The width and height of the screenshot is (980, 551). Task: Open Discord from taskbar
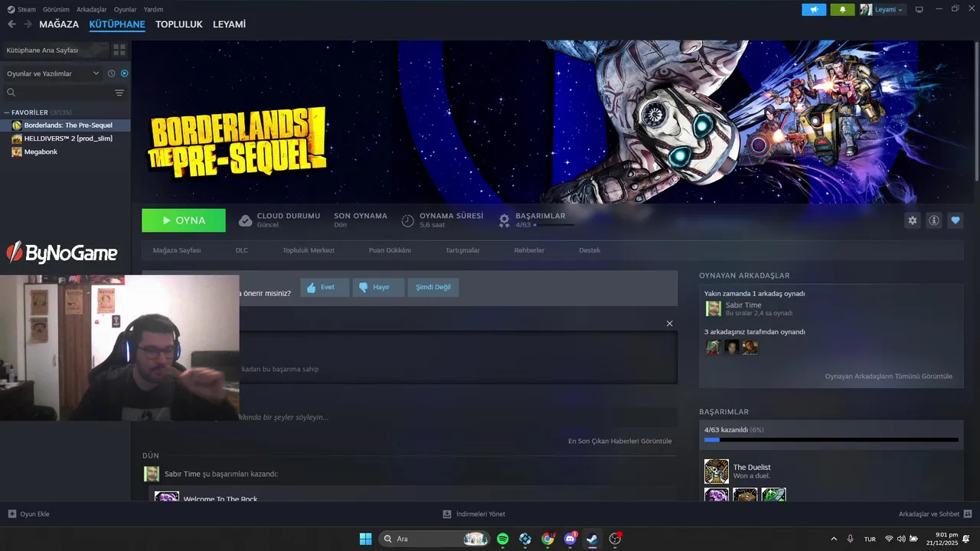click(x=570, y=539)
